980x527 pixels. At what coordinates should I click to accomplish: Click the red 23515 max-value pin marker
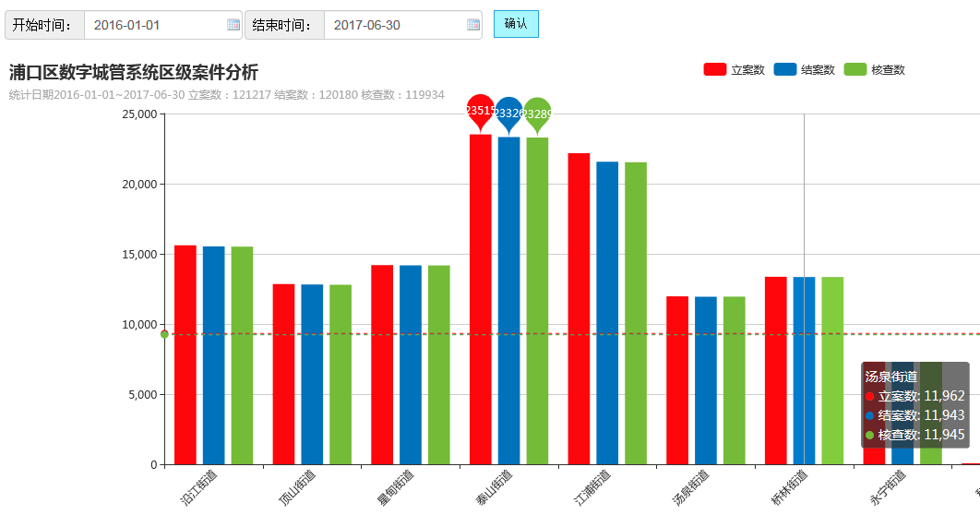480,110
